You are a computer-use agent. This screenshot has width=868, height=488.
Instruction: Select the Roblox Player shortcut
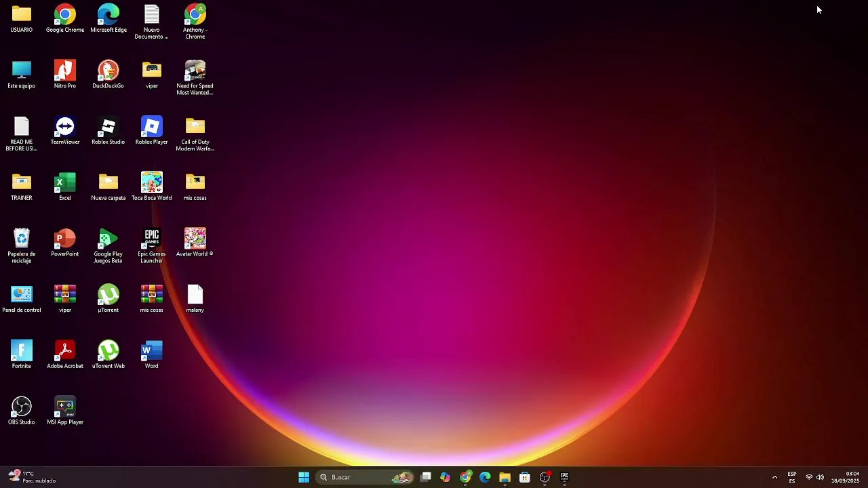[151, 131]
